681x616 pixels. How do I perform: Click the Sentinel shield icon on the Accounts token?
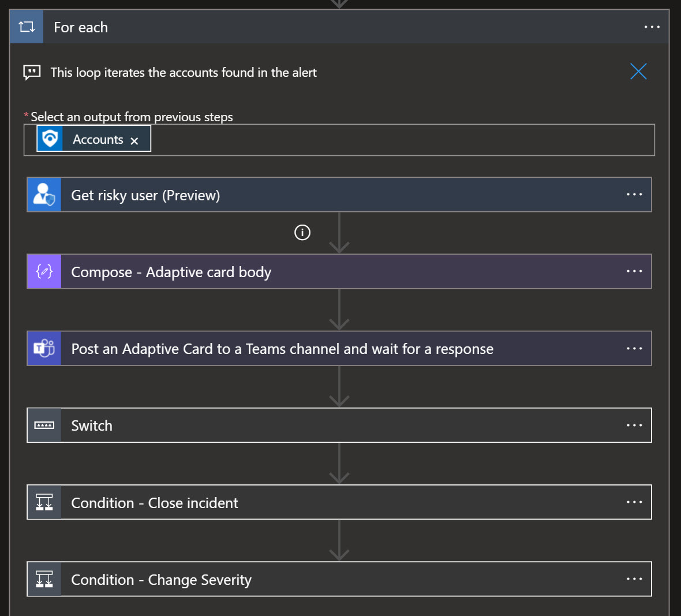[50, 139]
